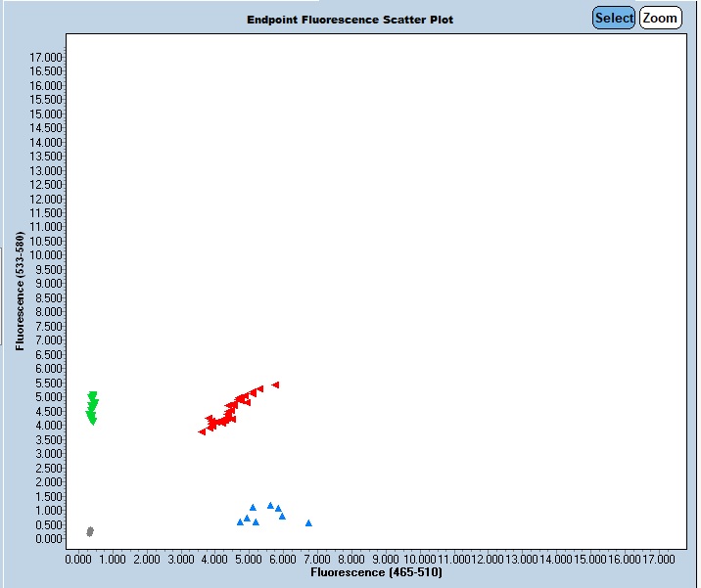Screen dimensions: 701x588
Task: Switch to Zoom mode button
Action: click(660, 18)
